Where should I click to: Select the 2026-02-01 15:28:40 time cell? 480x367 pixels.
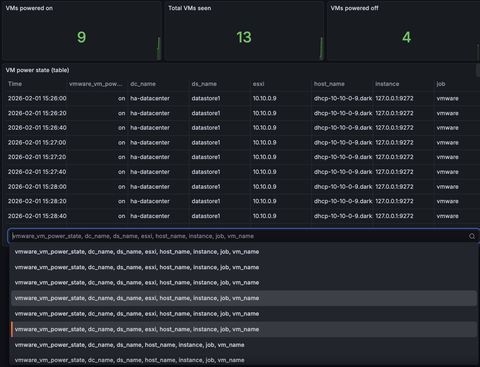tap(37, 216)
